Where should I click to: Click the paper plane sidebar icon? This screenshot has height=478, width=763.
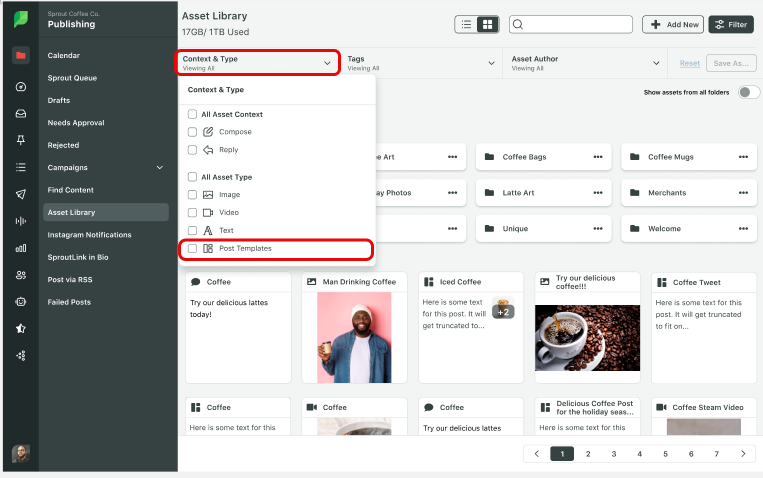[x=21, y=194]
